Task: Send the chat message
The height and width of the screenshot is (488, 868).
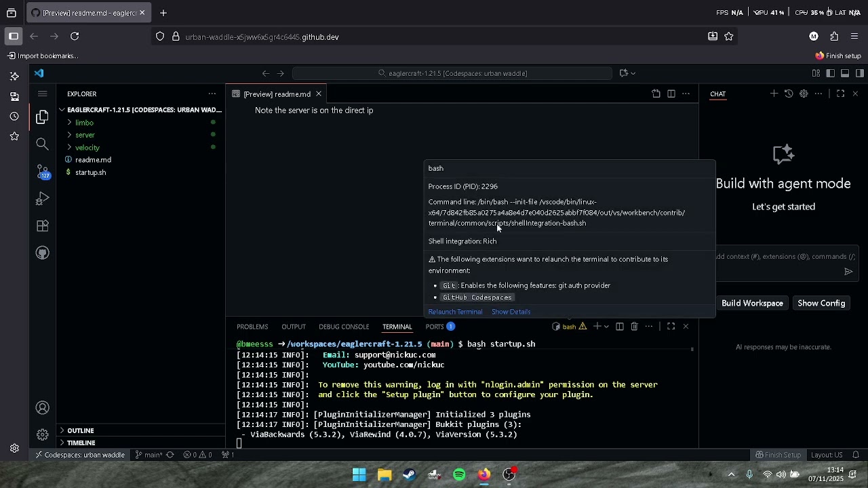Action: (x=848, y=272)
